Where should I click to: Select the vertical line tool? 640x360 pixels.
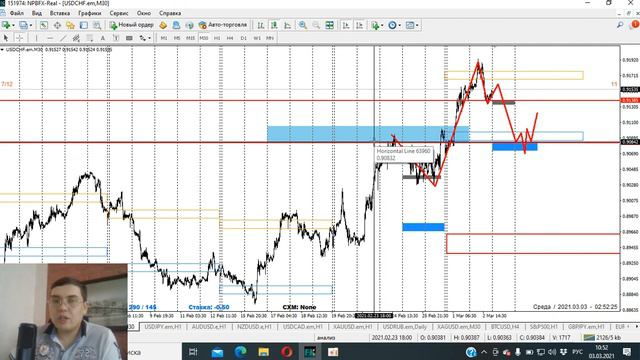pos(36,38)
